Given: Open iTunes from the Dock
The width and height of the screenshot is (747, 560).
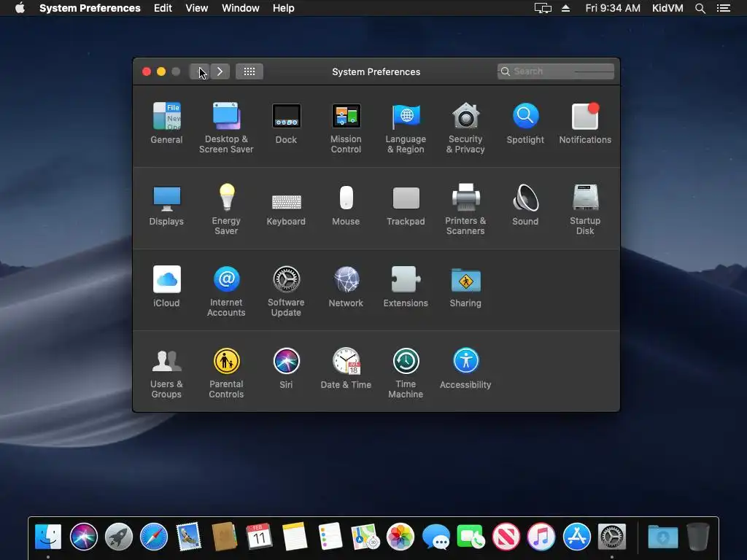Looking at the screenshot, I should (x=541, y=537).
